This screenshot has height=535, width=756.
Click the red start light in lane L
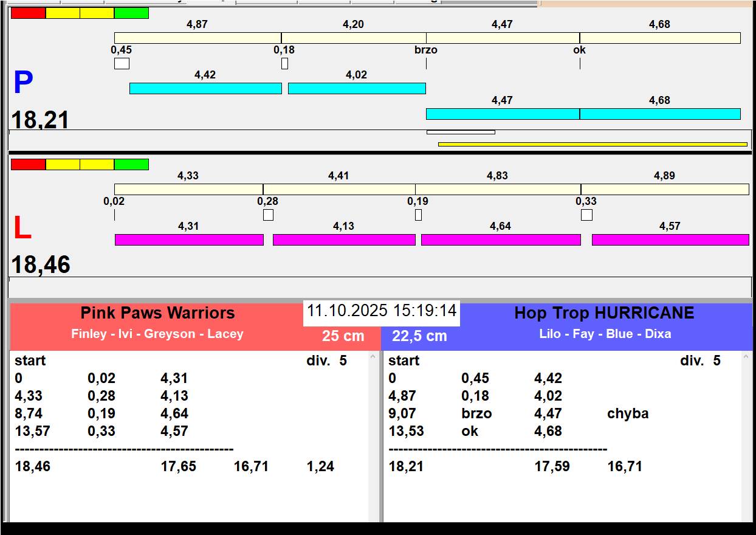[x=28, y=164]
